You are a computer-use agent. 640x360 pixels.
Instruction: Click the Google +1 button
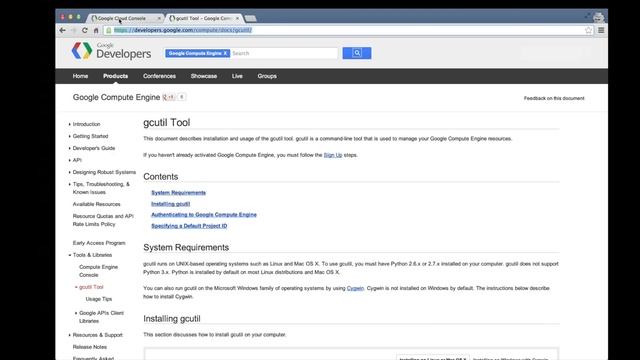[x=169, y=97]
